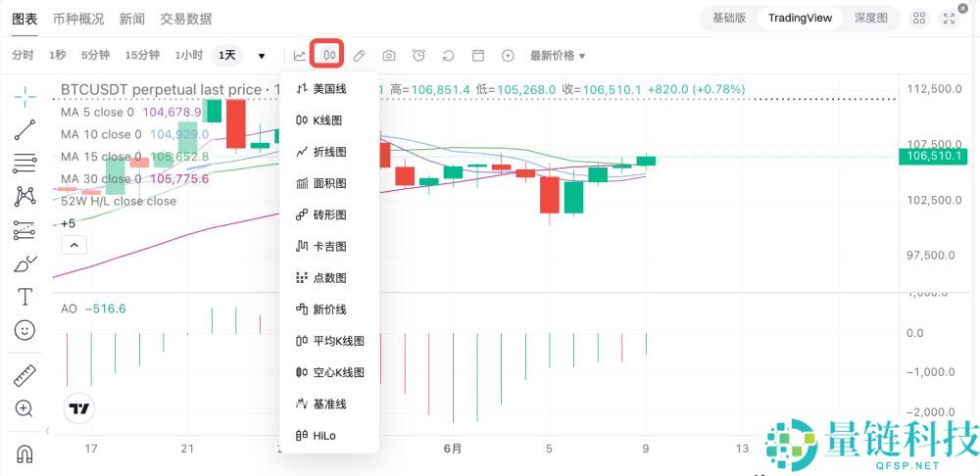Expand more intervals dropdown arrow
The height and width of the screenshot is (476, 980).
(x=262, y=56)
